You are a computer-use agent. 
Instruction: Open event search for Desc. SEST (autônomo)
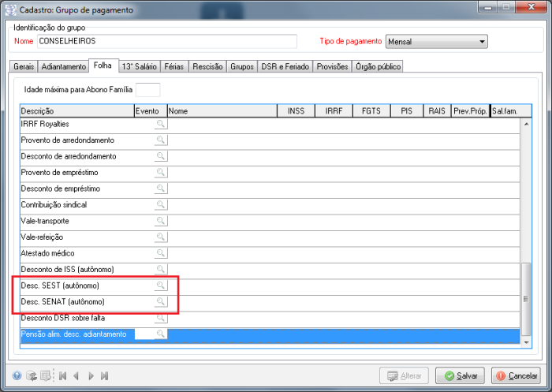point(160,286)
